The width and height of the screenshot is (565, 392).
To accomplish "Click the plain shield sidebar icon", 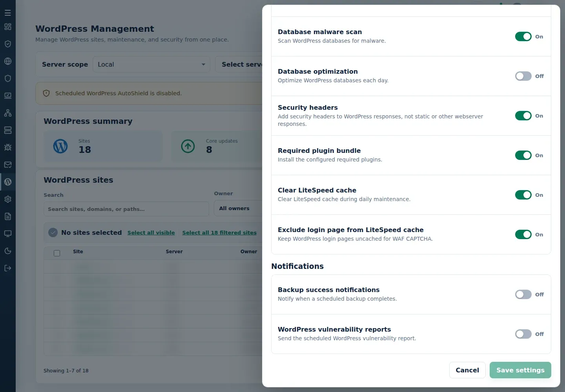I will click(x=8, y=78).
